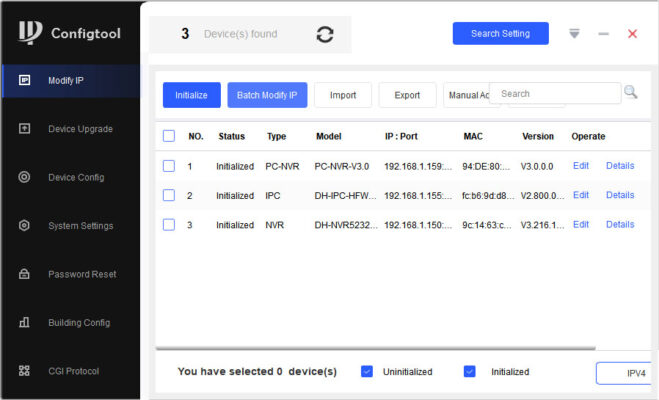This screenshot has width=659, height=400.
Task: Open the title bar dropdown menu arrow
Action: 574,33
